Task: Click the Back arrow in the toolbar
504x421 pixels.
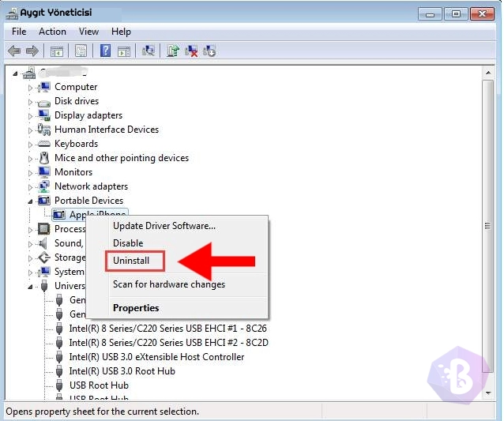Action: click(x=13, y=51)
